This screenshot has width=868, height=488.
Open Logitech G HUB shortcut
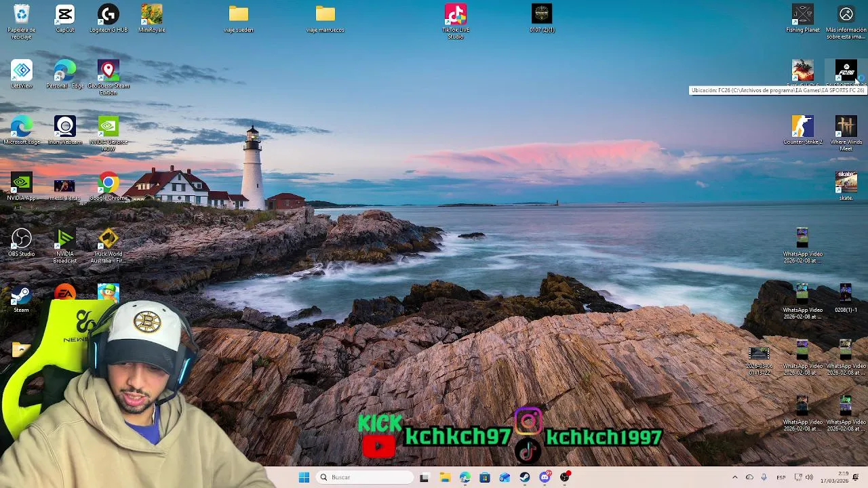tap(108, 18)
